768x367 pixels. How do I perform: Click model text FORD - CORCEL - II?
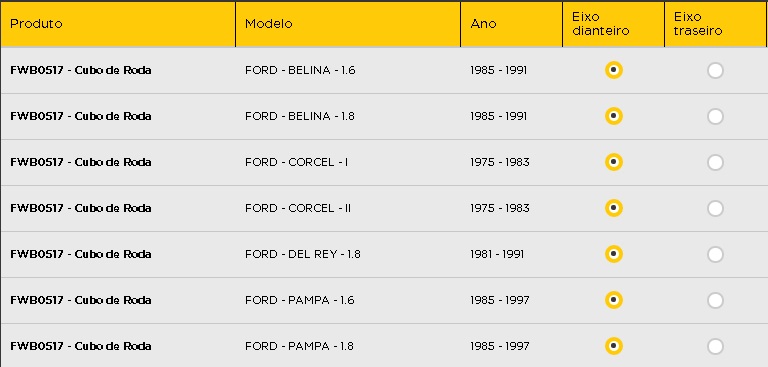click(298, 208)
